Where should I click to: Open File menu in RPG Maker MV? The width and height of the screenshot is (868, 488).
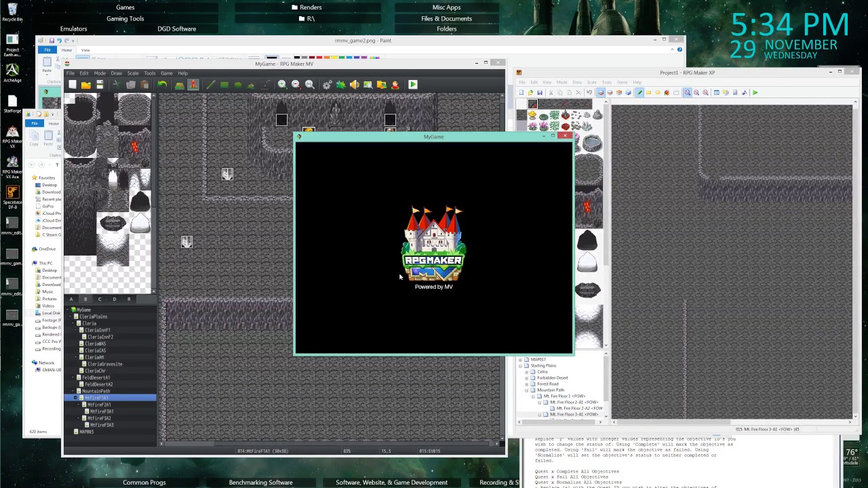click(x=70, y=73)
